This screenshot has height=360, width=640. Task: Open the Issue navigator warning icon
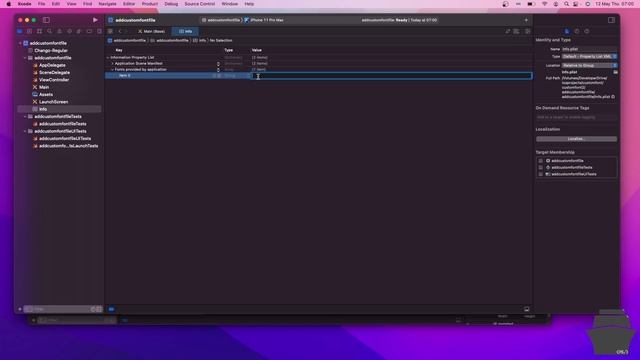59,31
